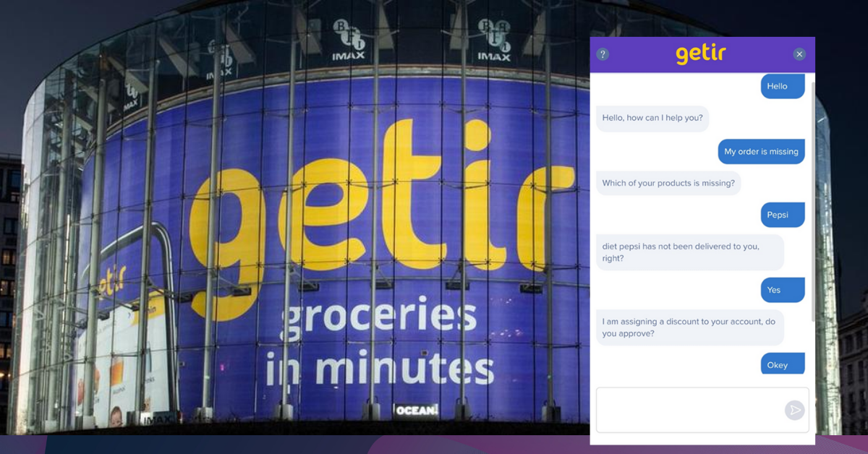The width and height of the screenshot is (868, 454).
Task: Select the 'Okey' reply bubble
Action: tap(783, 364)
